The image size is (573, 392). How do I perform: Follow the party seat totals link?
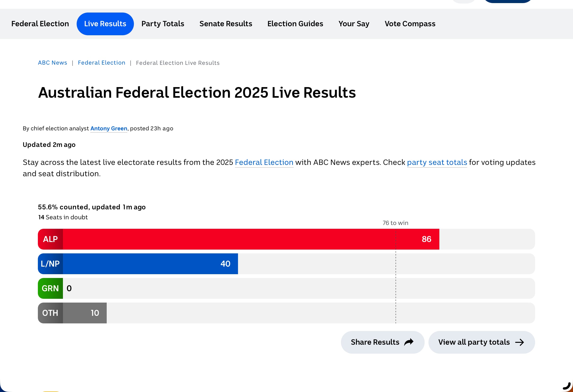pyautogui.click(x=437, y=162)
